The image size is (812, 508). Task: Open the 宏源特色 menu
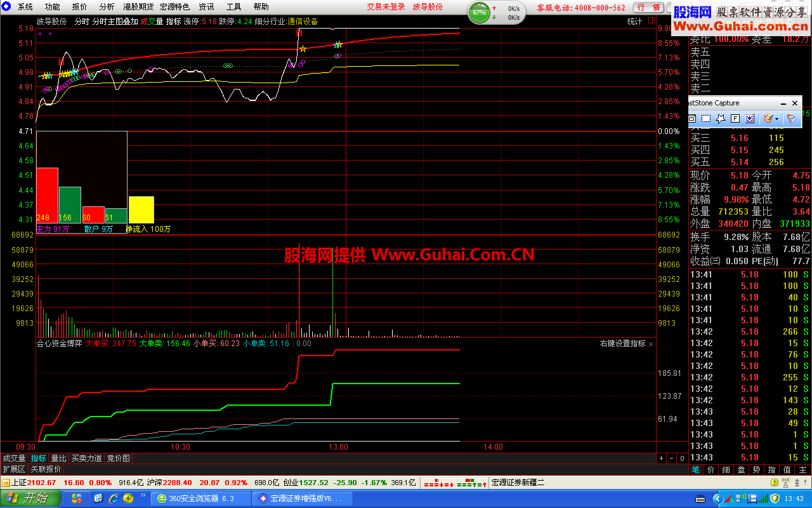pyautogui.click(x=174, y=7)
